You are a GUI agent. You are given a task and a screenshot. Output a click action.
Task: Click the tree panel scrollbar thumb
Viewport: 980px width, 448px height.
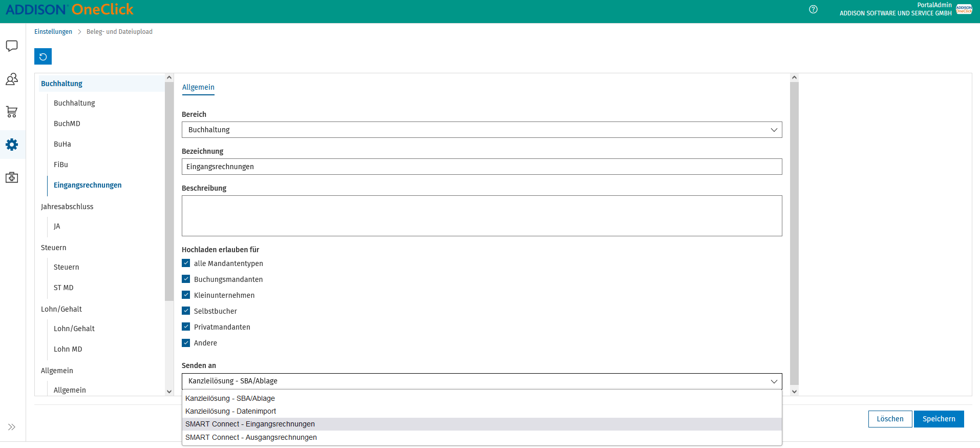[169, 191]
